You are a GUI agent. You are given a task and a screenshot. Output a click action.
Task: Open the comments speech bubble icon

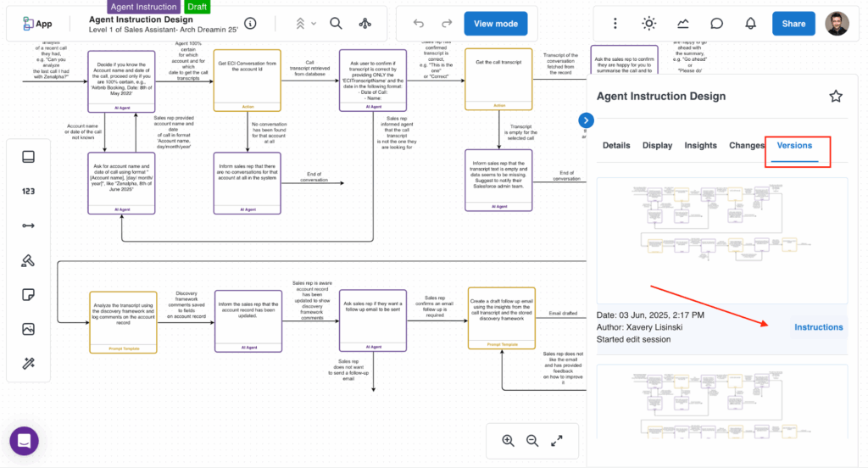tap(716, 24)
